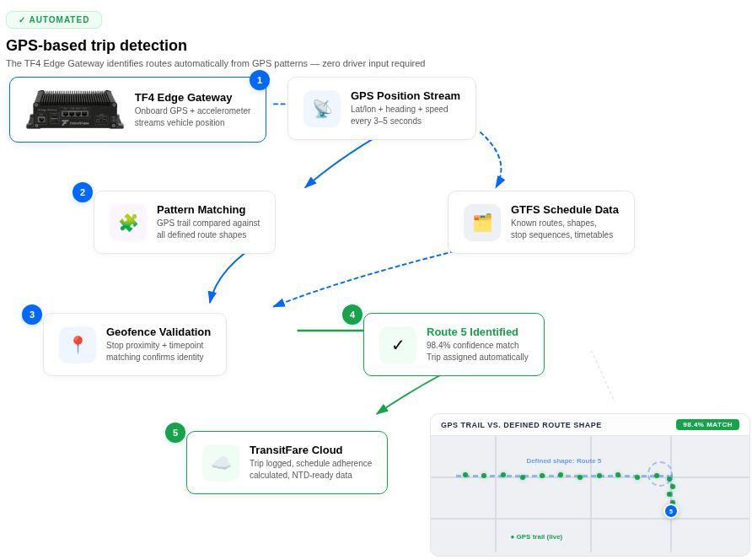Click the green step 5 number badge
752x560 pixels.
[x=175, y=433]
